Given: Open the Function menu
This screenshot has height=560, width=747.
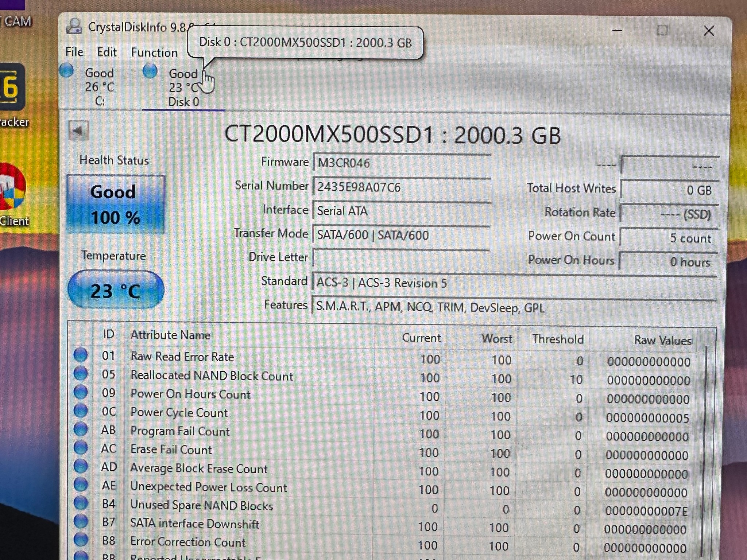Looking at the screenshot, I should (x=154, y=53).
